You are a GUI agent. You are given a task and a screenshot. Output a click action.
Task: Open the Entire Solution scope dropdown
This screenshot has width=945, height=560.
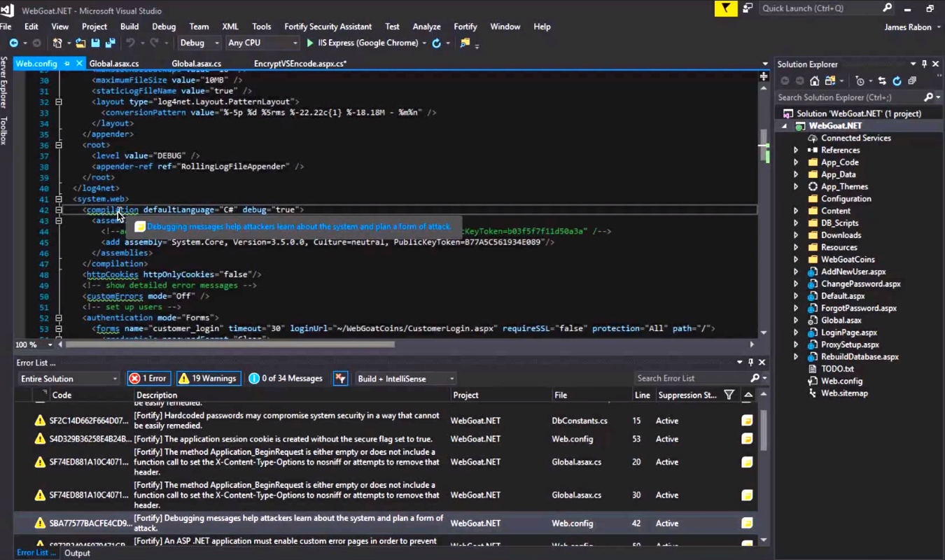(69, 379)
